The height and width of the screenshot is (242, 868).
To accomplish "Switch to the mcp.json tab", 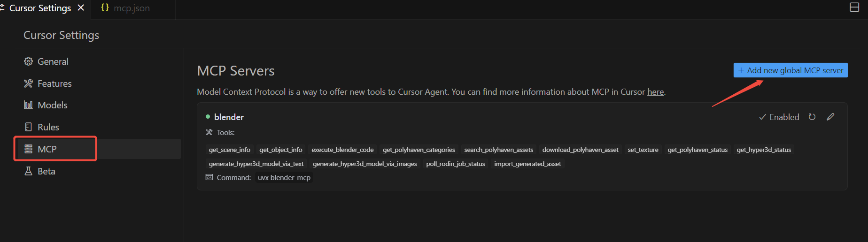I will (132, 8).
